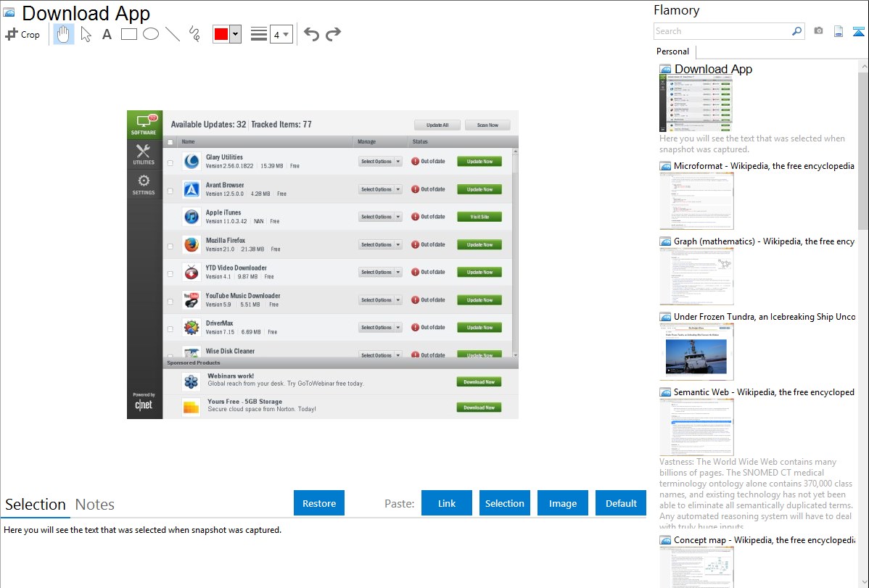The width and height of the screenshot is (869, 588).
Task: Click the Update All button
Action: point(438,125)
